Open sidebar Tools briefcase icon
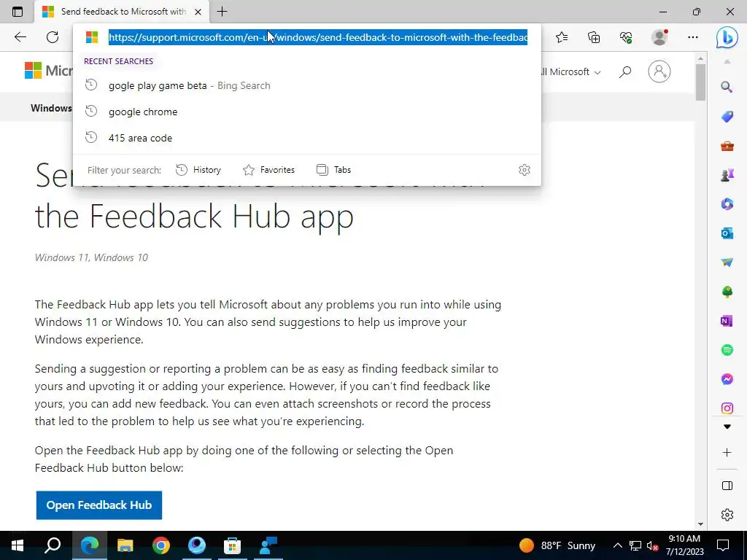This screenshot has width=747, height=560. pos(727,146)
